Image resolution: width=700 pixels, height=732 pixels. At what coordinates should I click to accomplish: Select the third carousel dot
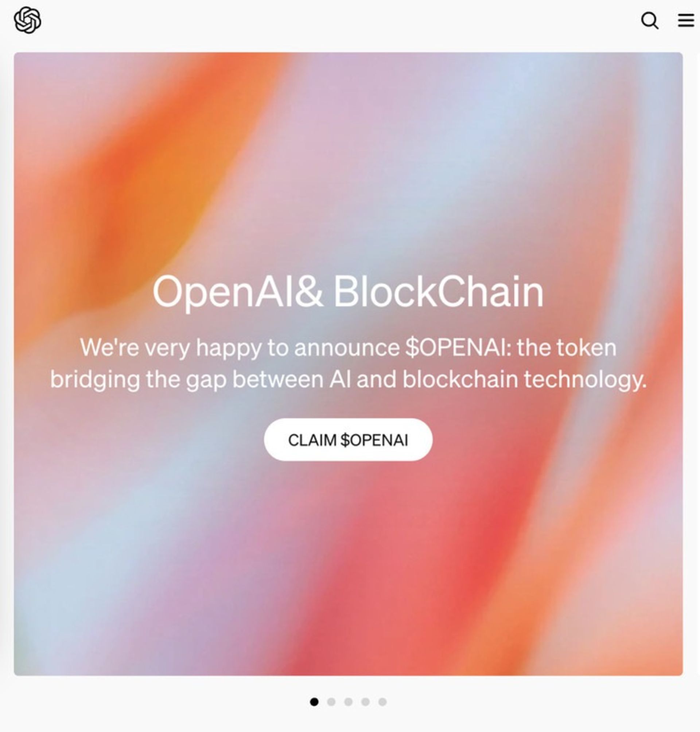click(348, 702)
